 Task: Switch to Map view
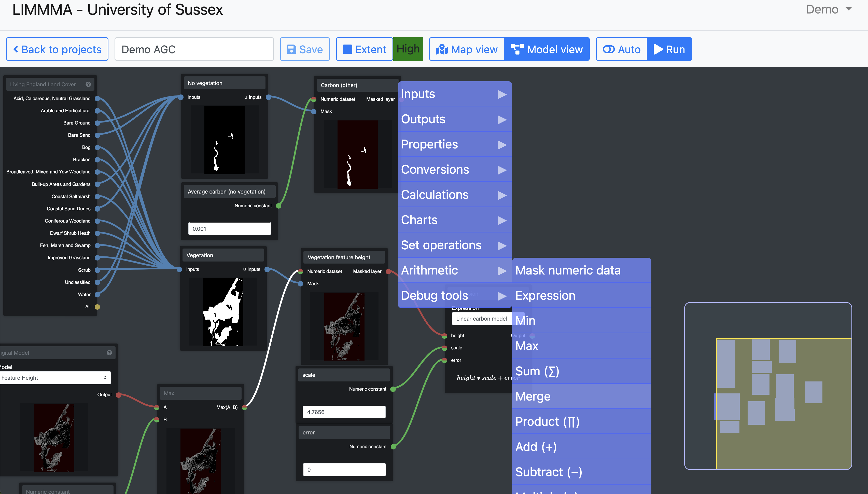tap(467, 49)
